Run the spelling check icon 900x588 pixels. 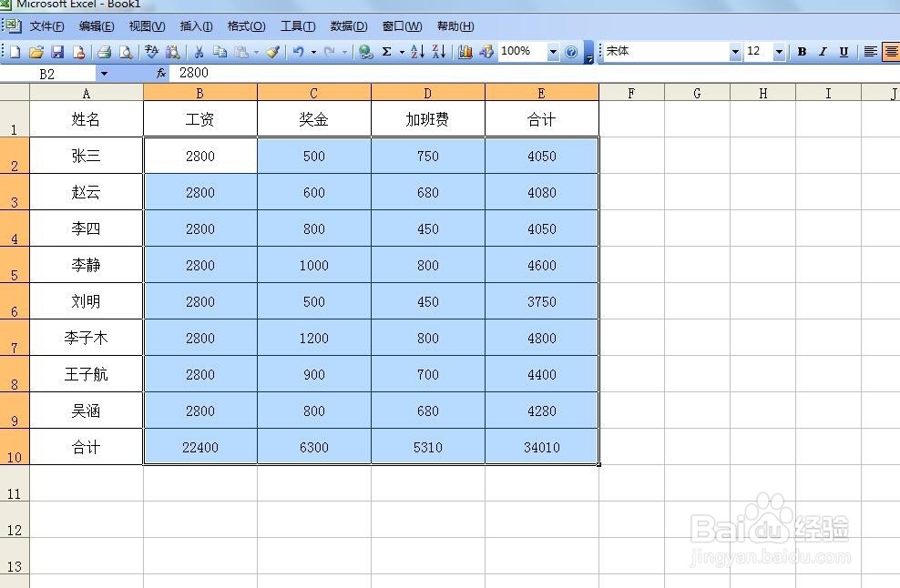click(x=151, y=52)
